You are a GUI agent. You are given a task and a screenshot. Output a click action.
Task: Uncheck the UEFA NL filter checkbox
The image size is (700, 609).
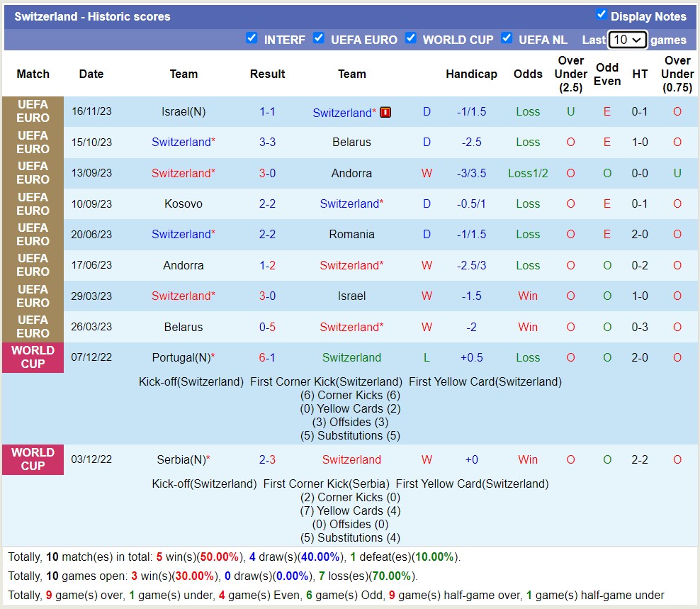(507, 38)
